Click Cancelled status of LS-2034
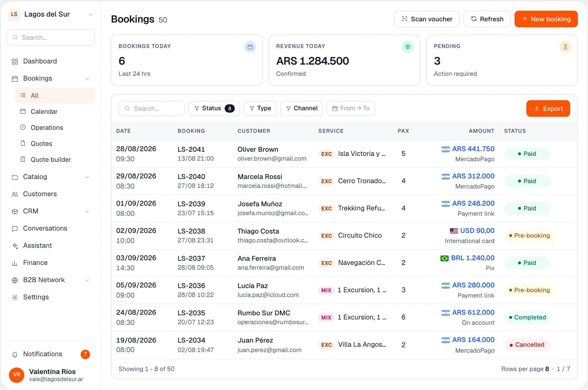588x390 pixels. click(x=527, y=345)
